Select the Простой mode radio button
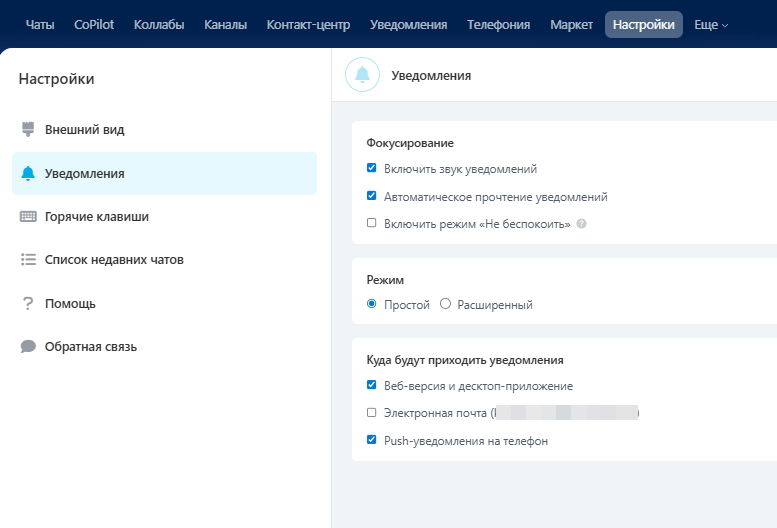Screen dimensions: 777x528 tap(372, 304)
